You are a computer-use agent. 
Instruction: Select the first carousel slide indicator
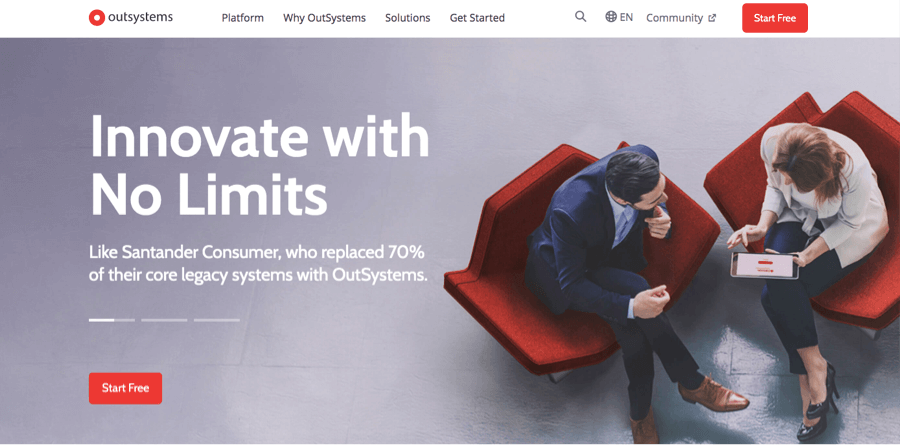tap(112, 320)
